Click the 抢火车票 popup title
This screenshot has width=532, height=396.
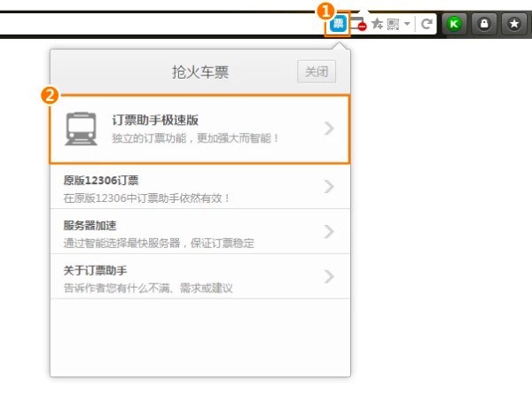point(200,73)
